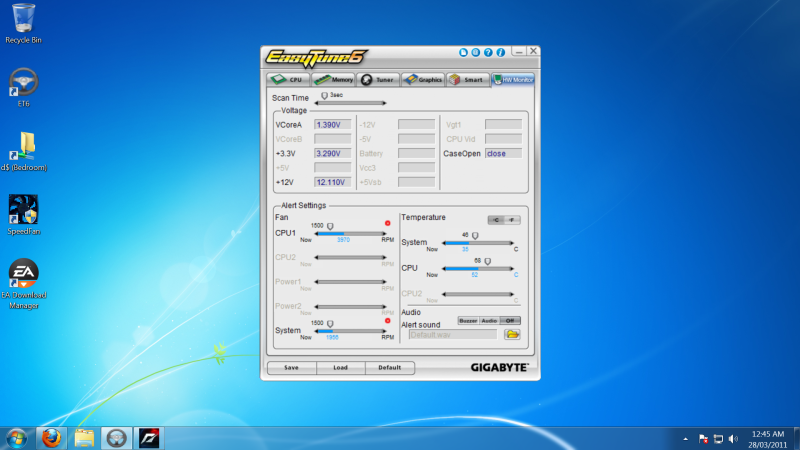Click the CPU temperature 68 threshold handle

[x=488, y=261]
